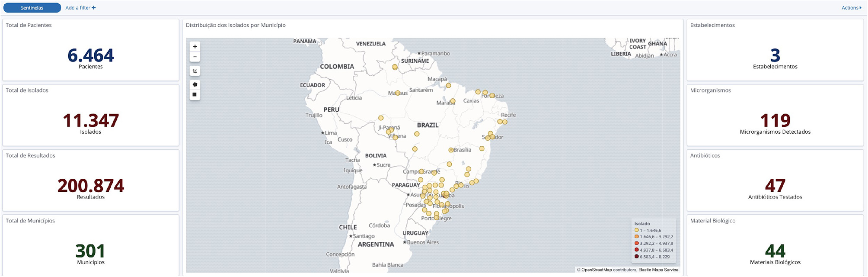
Task: Click the plus icon beside Add a filter
Action: pos(94,8)
